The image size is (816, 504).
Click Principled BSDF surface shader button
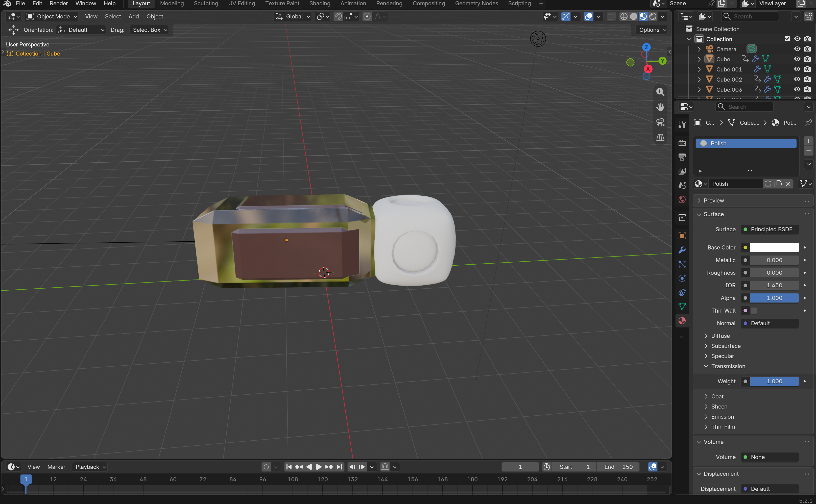pyautogui.click(x=770, y=229)
